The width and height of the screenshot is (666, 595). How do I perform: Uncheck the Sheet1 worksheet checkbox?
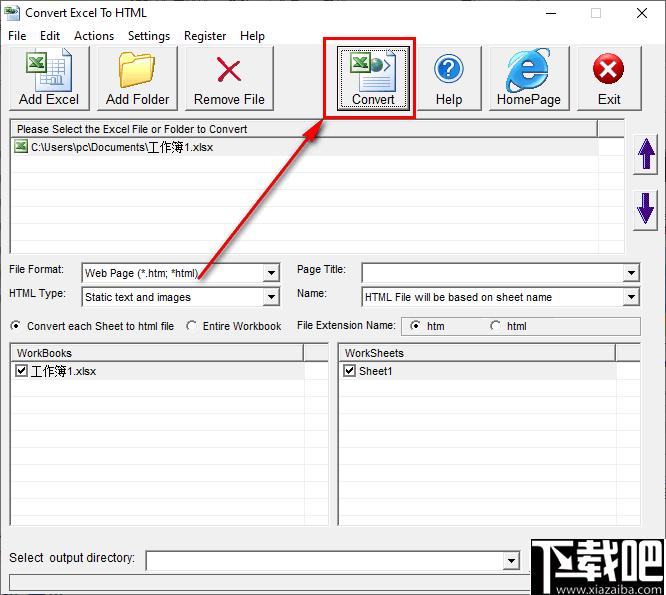click(349, 370)
